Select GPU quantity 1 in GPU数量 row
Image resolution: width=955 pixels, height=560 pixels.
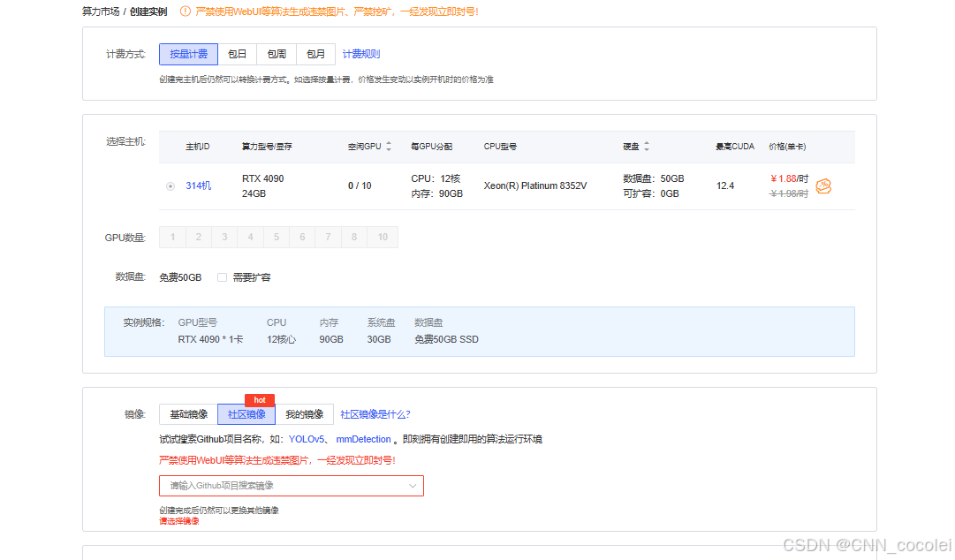point(172,237)
